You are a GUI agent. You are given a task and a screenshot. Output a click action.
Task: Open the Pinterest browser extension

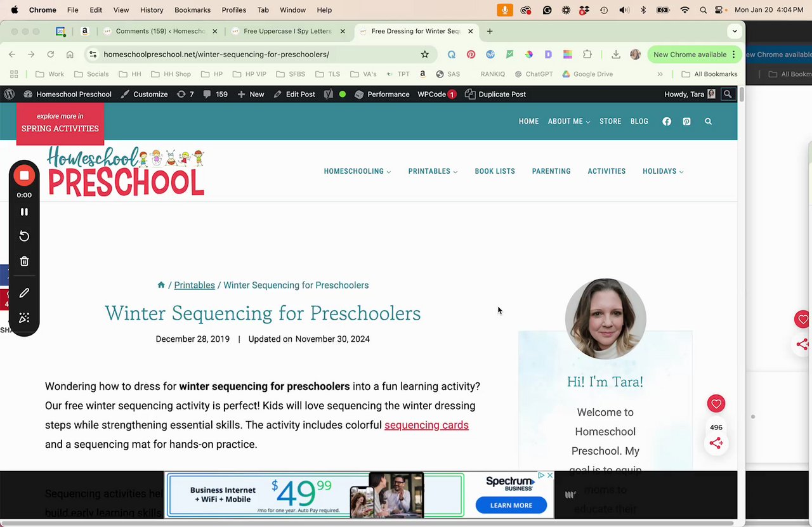(x=471, y=55)
